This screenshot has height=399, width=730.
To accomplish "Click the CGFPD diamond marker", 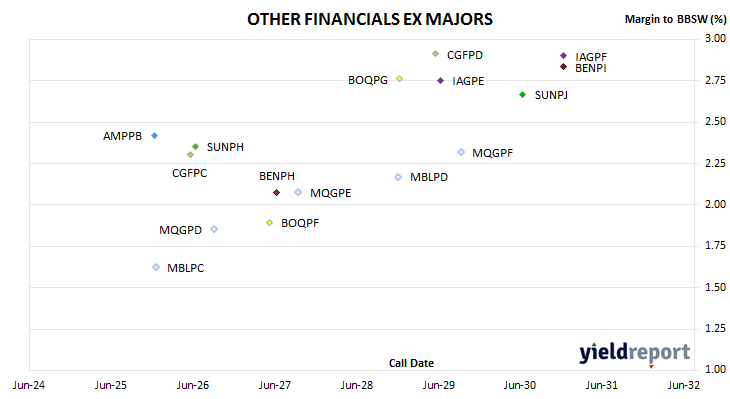I will point(435,54).
